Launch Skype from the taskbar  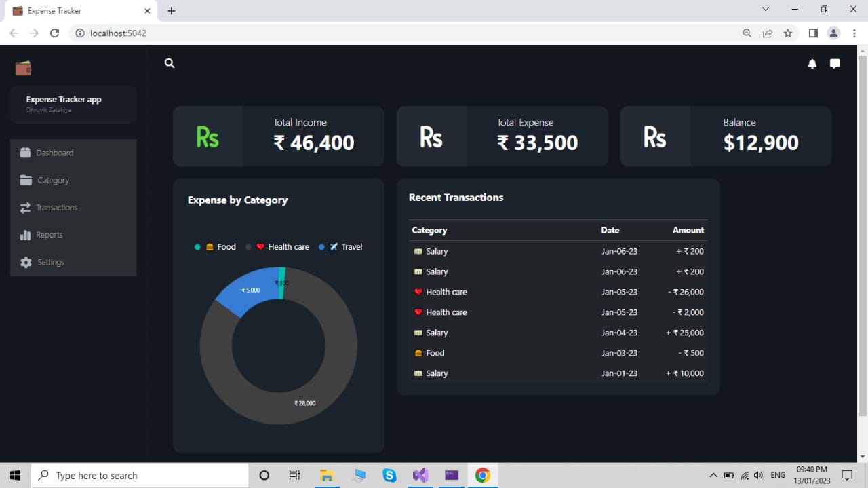[x=389, y=475]
